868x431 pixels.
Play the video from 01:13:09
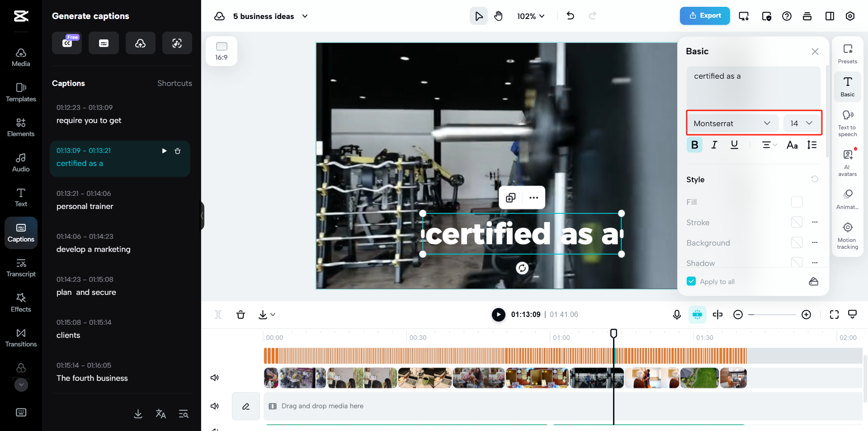tap(498, 314)
